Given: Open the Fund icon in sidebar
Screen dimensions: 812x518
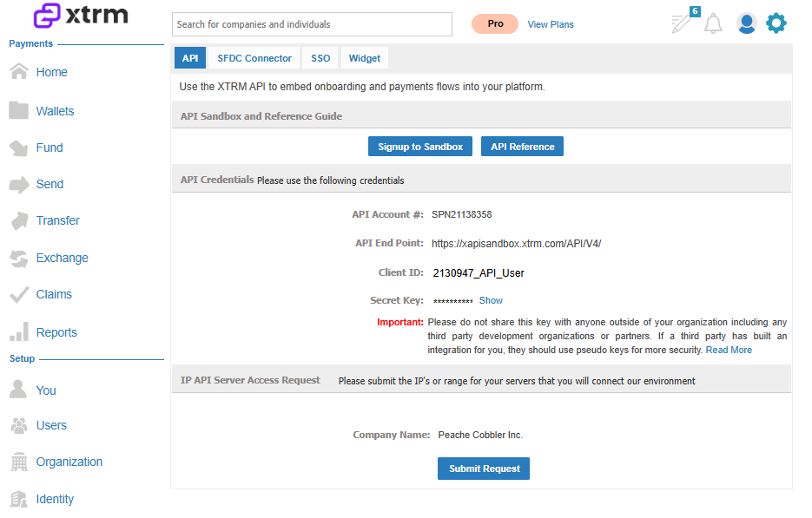Looking at the screenshot, I should [x=18, y=148].
